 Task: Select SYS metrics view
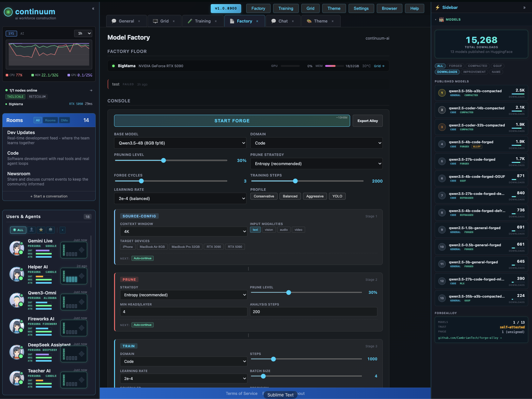point(11,33)
